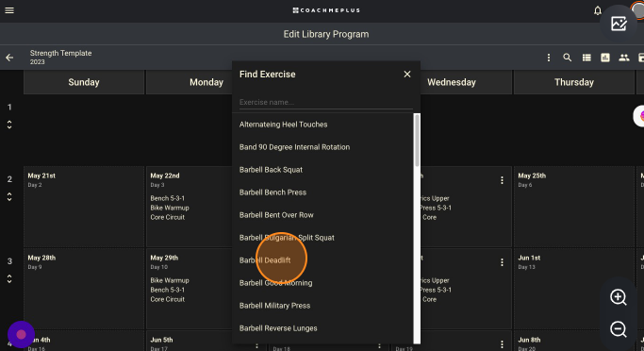644x351 pixels.
Task: Select Barbell Good Morning exercise
Action: pyautogui.click(x=275, y=282)
